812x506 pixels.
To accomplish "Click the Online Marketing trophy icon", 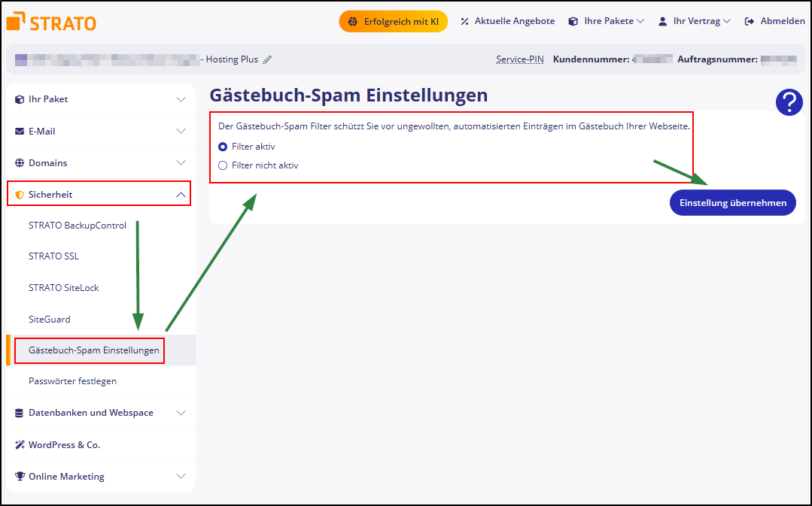I will point(20,476).
